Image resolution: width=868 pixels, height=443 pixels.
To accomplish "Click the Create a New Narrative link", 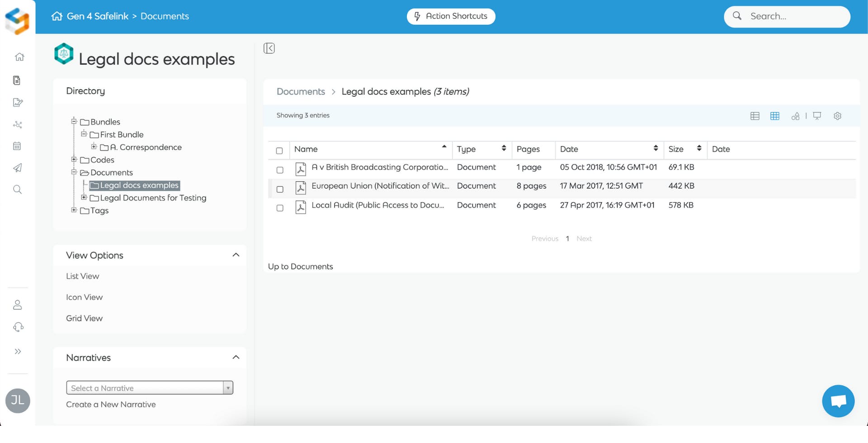I will [111, 405].
